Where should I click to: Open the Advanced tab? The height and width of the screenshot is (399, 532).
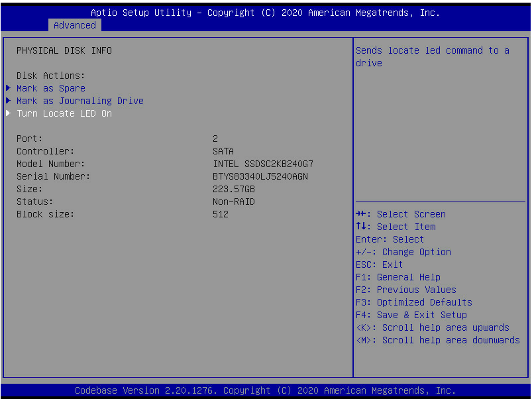75,25
